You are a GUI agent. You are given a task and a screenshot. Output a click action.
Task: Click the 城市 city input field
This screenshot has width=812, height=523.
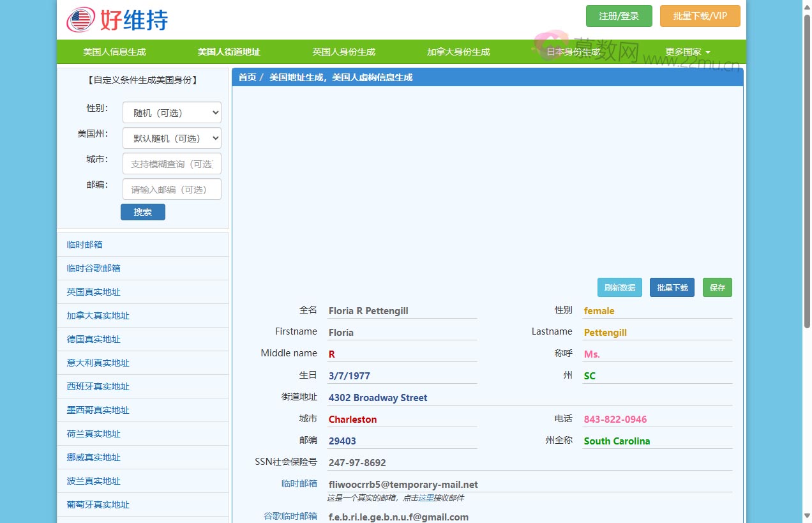pyautogui.click(x=172, y=164)
